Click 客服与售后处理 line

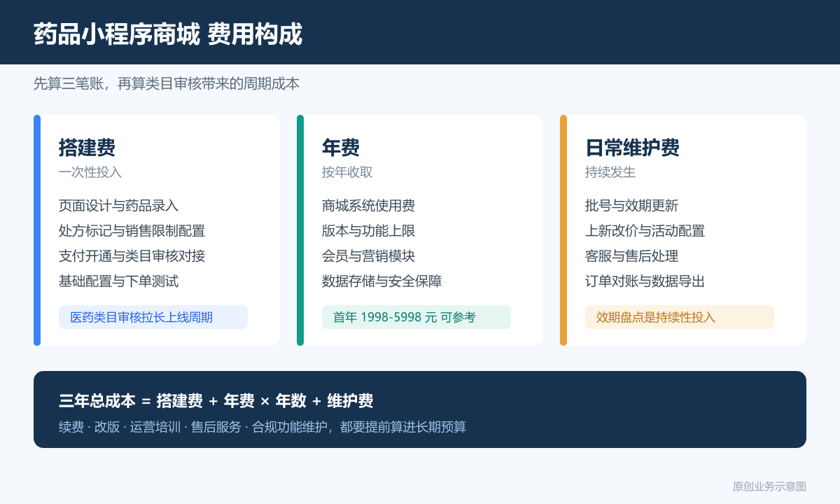[632, 256]
